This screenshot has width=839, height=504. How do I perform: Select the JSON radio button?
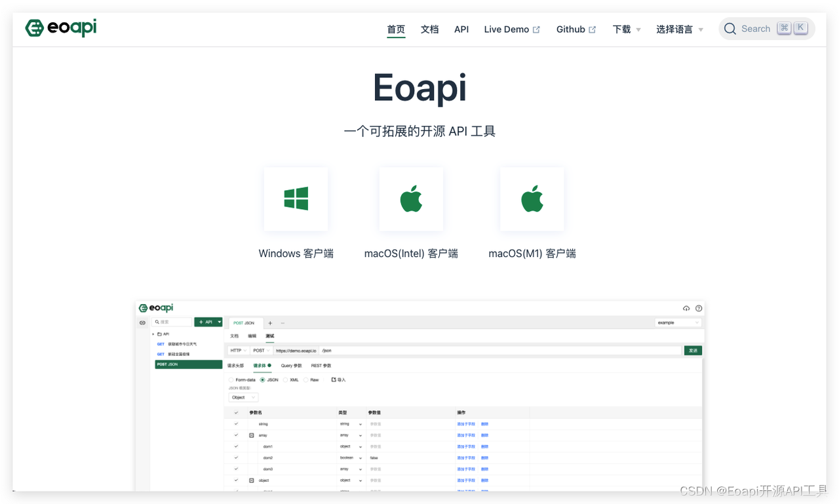(263, 380)
